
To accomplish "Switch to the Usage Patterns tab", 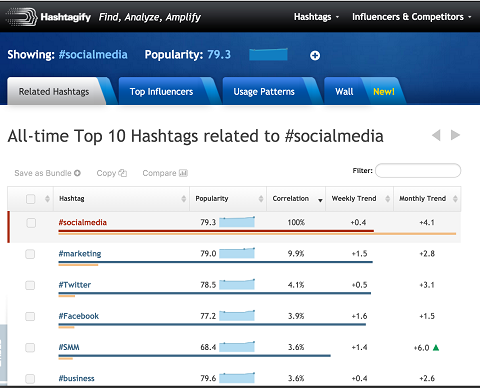I will (264, 92).
